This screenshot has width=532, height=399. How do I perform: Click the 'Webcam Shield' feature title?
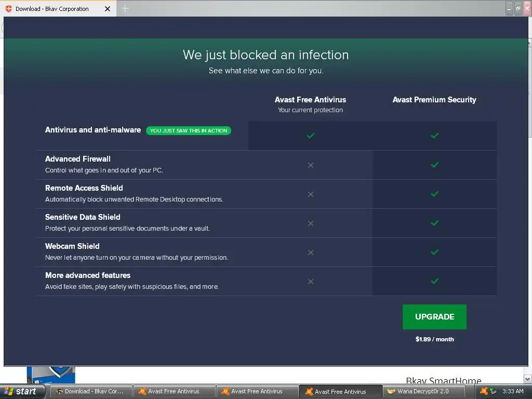tap(72, 246)
